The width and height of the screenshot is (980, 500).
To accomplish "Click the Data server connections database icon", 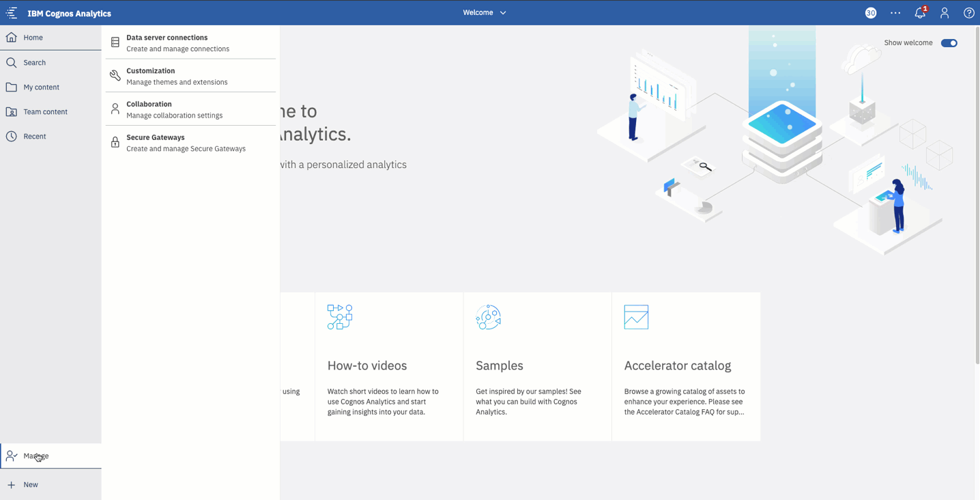I will click(115, 42).
